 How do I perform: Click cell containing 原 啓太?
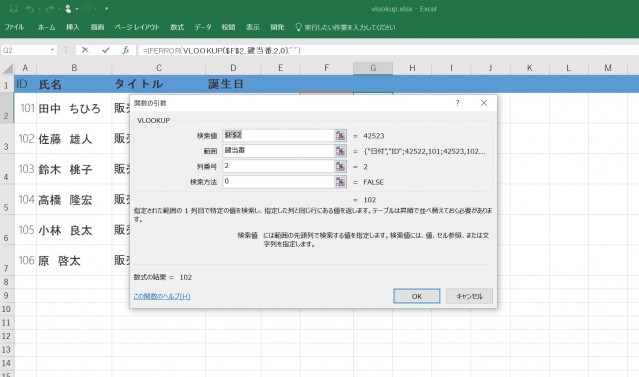(74, 261)
